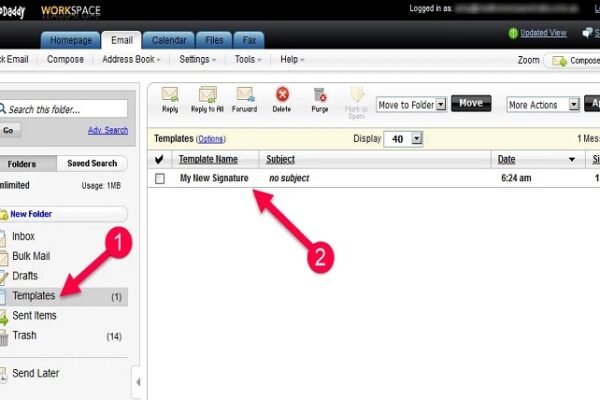The height and width of the screenshot is (400, 600).
Task: Sort by Template Name column
Action: tap(208, 159)
